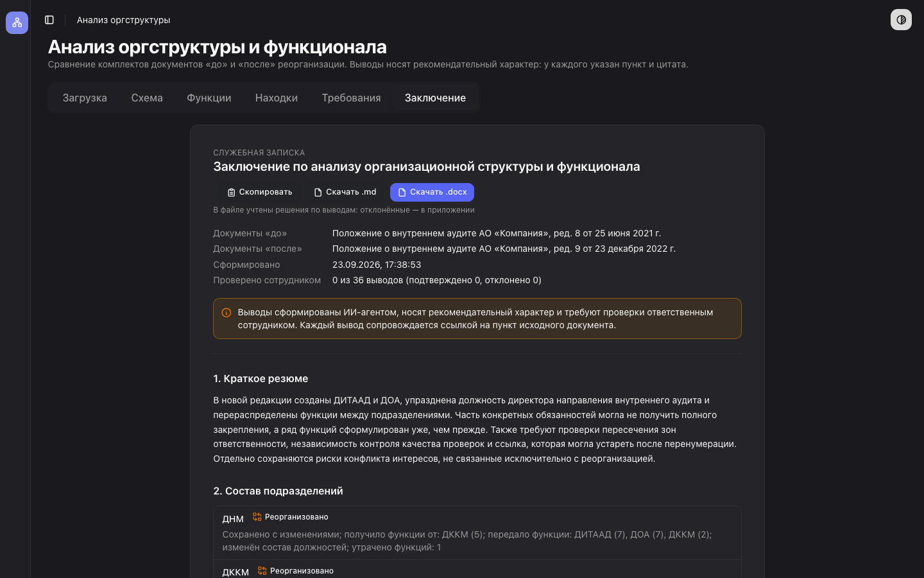
Task: Select the Заключение tab
Action: coord(435,98)
